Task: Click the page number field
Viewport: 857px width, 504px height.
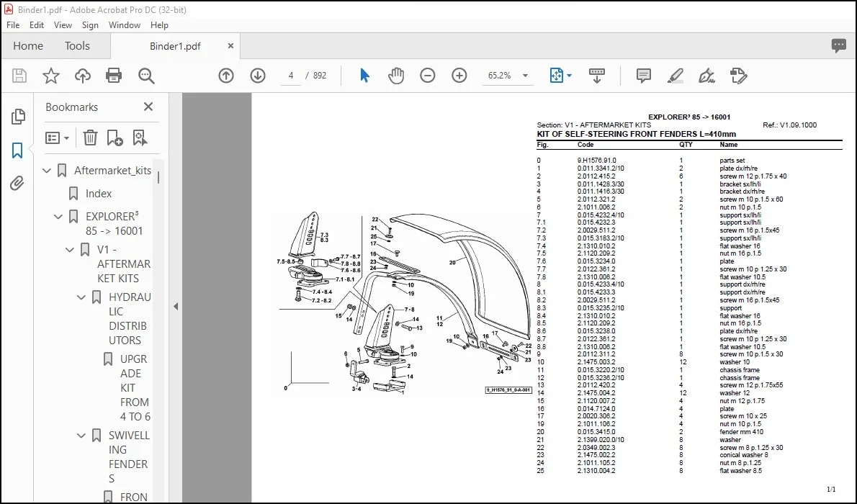Action: [291, 76]
